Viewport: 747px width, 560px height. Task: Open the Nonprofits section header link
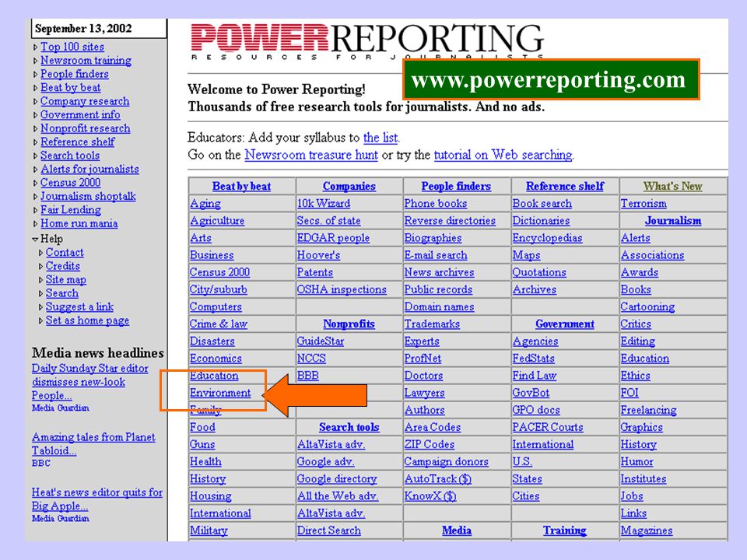click(x=349, y=324)
